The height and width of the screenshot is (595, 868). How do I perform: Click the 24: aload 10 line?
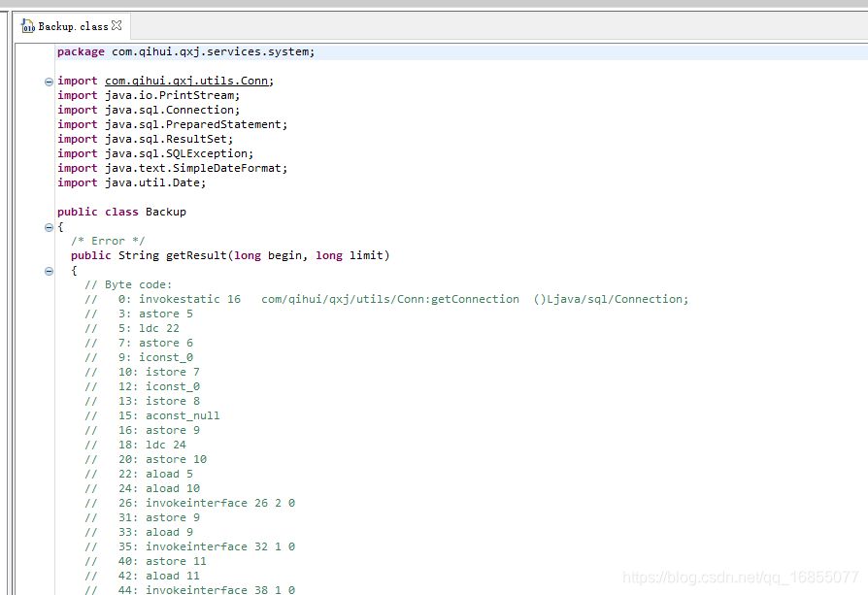[x=143, y=488]
